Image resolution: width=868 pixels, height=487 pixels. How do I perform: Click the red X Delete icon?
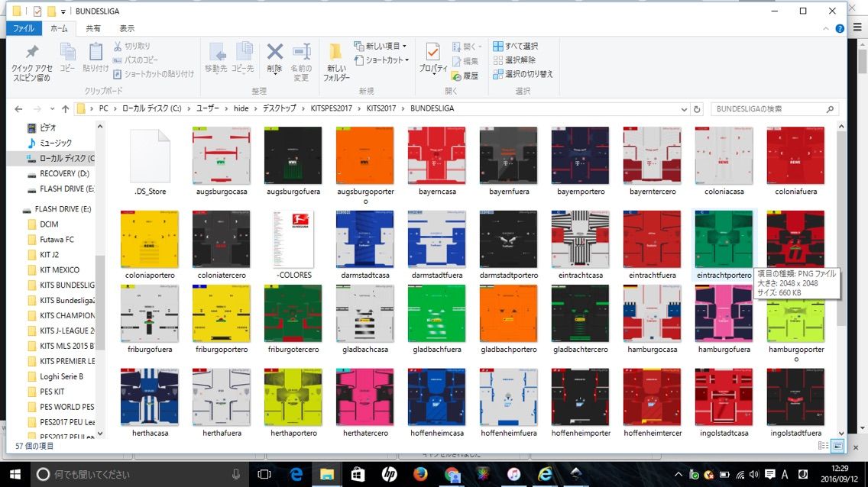point(274,53)
